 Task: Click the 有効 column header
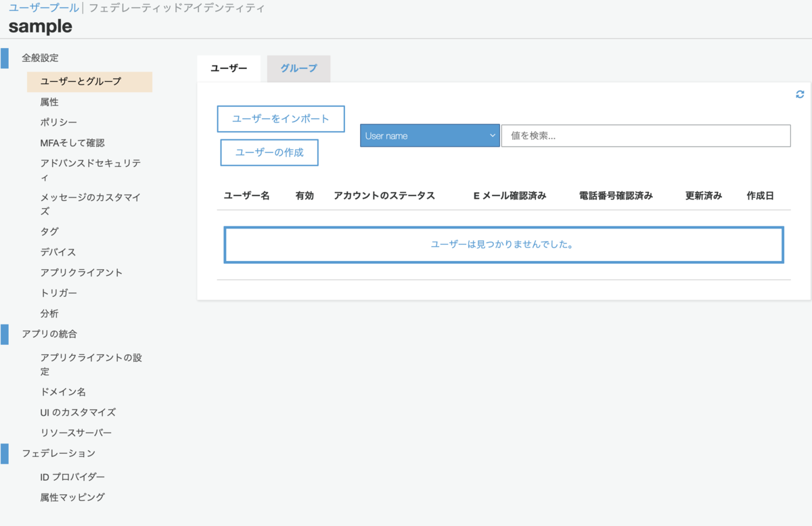click(x=304, y=195)
